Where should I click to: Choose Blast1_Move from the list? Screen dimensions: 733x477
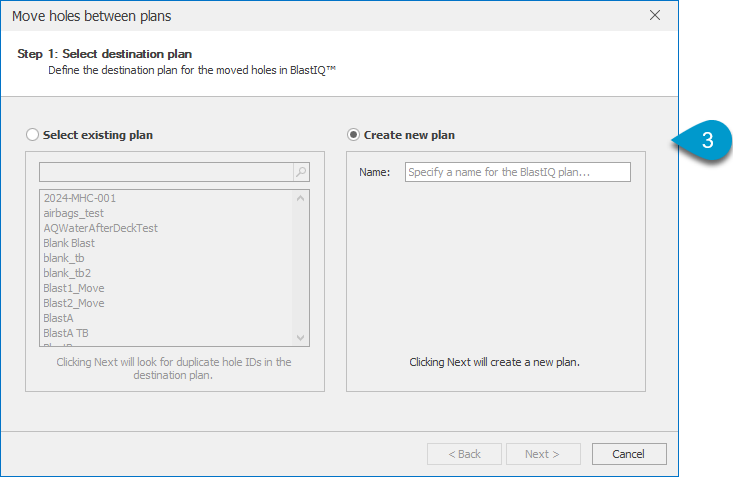point(73,288)
